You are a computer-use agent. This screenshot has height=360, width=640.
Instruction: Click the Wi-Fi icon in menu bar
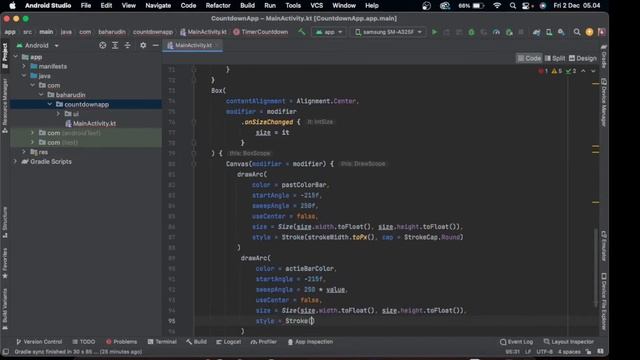(x=497, y=6)
